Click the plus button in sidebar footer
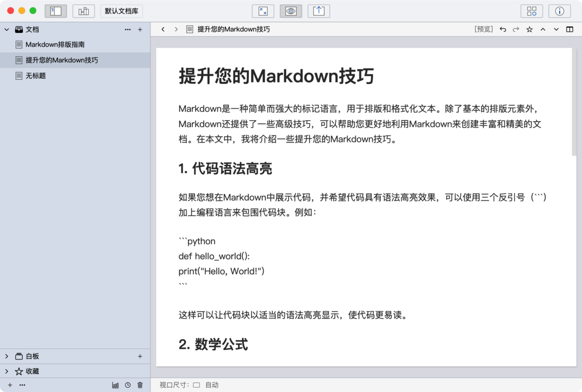The image size is (582, 392). pyautogui.click(x=10, y=385)
